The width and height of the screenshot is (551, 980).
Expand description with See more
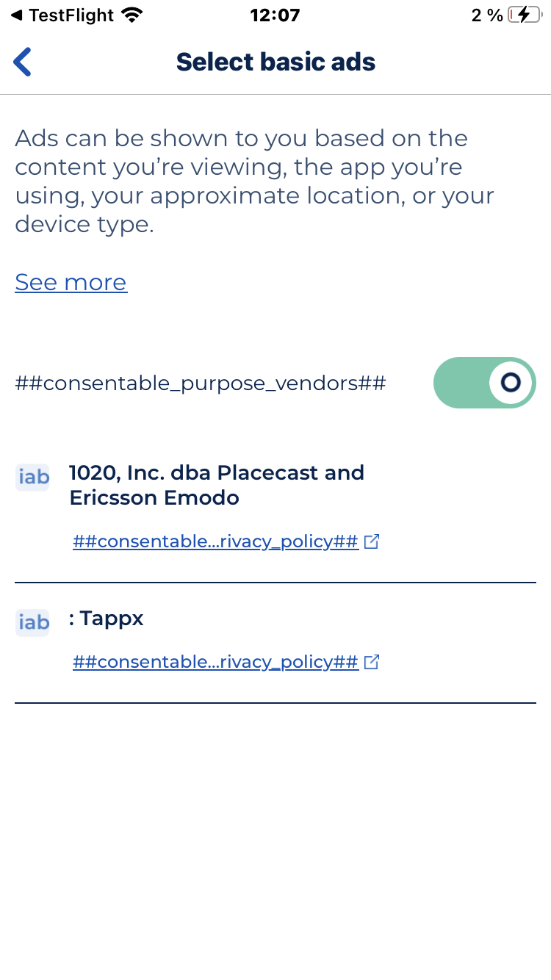coord(71,282)
